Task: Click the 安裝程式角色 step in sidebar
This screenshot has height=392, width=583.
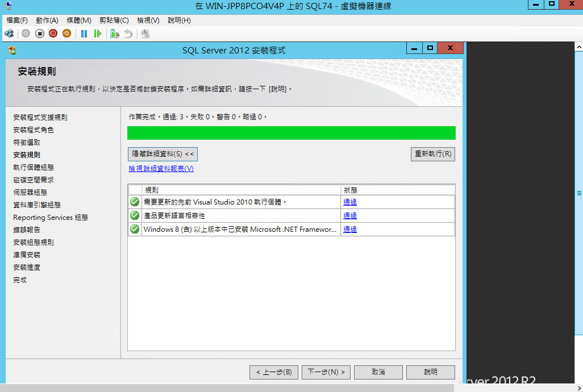Action: pos(34,130)
